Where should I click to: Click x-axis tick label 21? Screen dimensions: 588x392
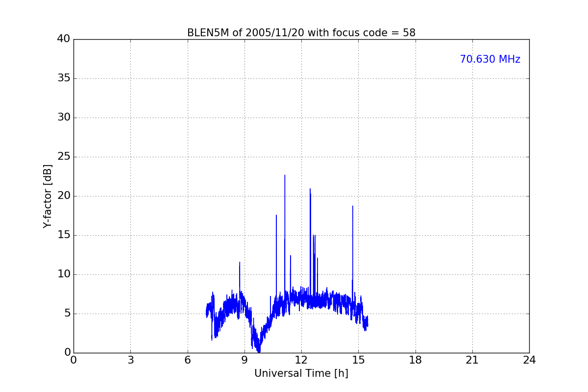pyautogui.click(x=472, y=360)
